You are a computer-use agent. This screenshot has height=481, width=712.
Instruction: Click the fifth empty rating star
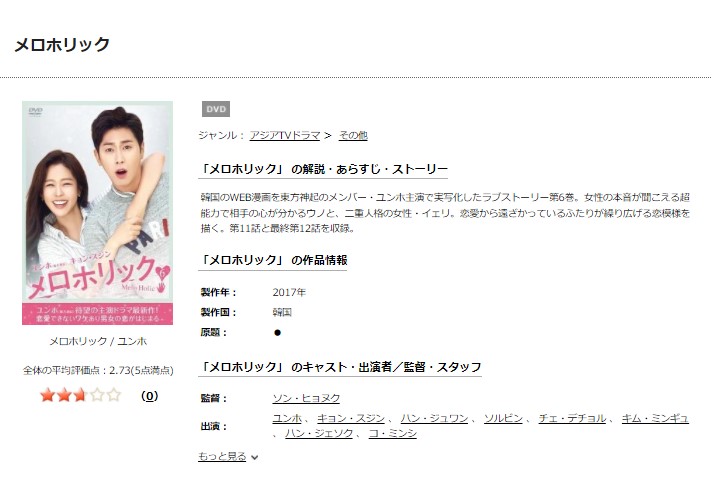(x=114, y=395)
